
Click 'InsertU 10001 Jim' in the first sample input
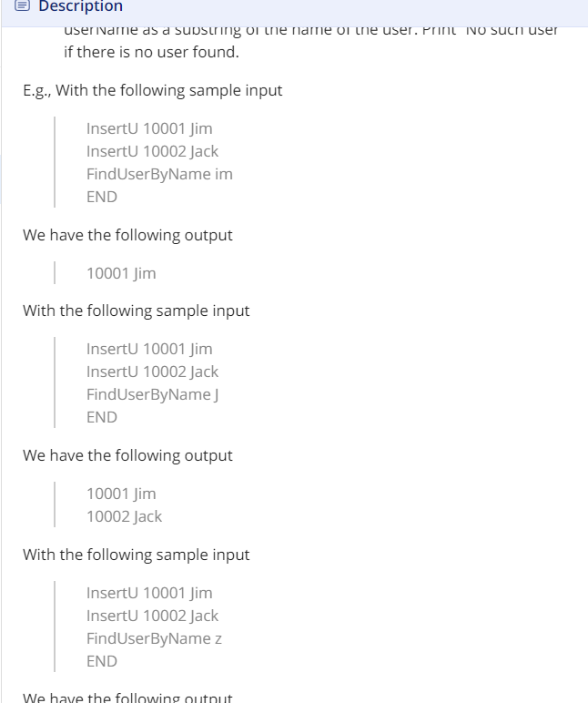(149, 128)
